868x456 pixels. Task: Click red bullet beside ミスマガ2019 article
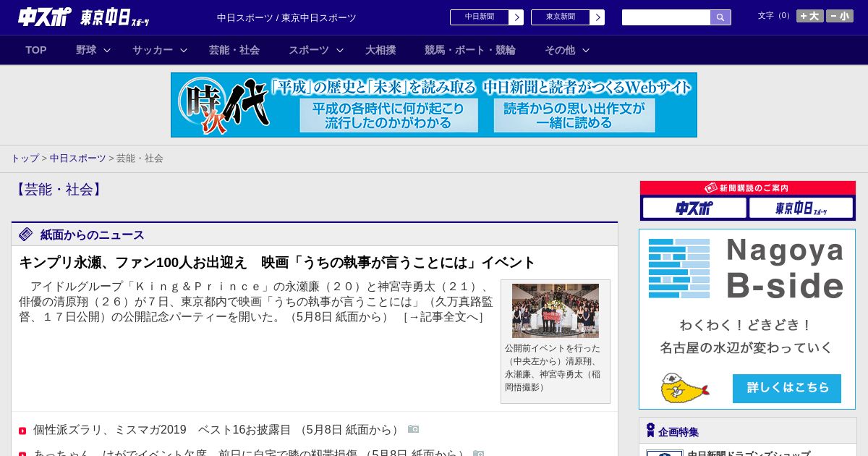click(22, 431)
